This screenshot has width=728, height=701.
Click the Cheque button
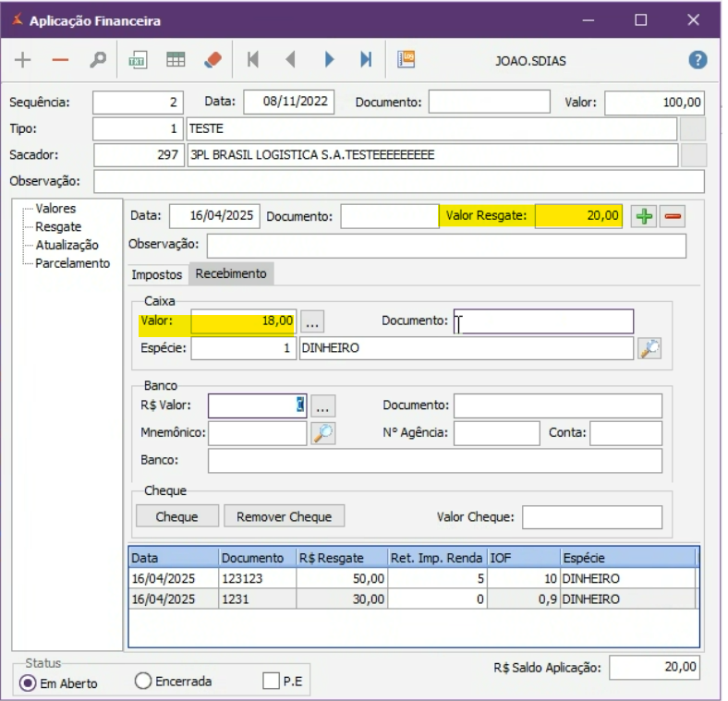(178, 516)
